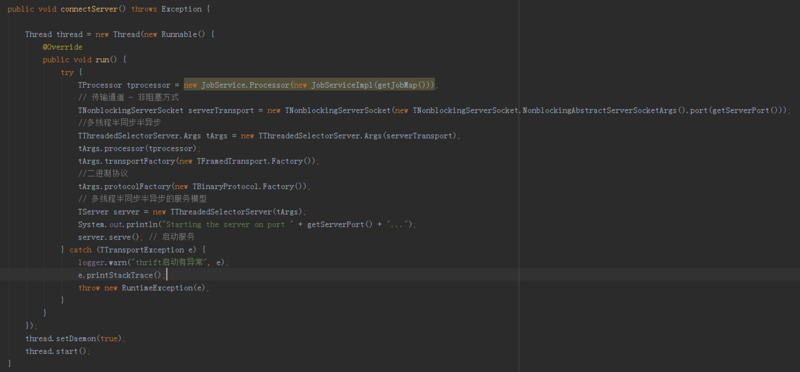Click 'throws Exception' in the method signature
The height and width of the screenshot is (372, 800).
(166, 9)
